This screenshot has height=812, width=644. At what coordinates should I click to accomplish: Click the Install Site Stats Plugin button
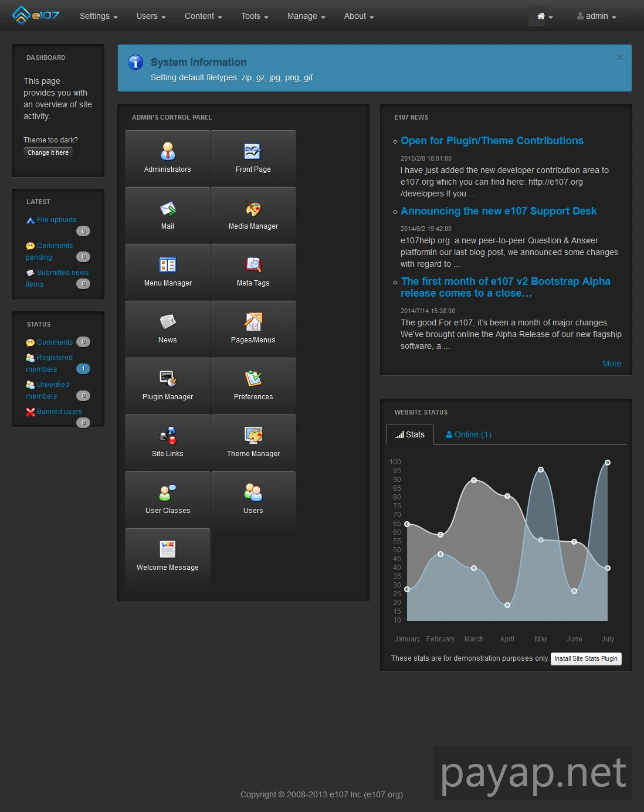click(586, 658)
